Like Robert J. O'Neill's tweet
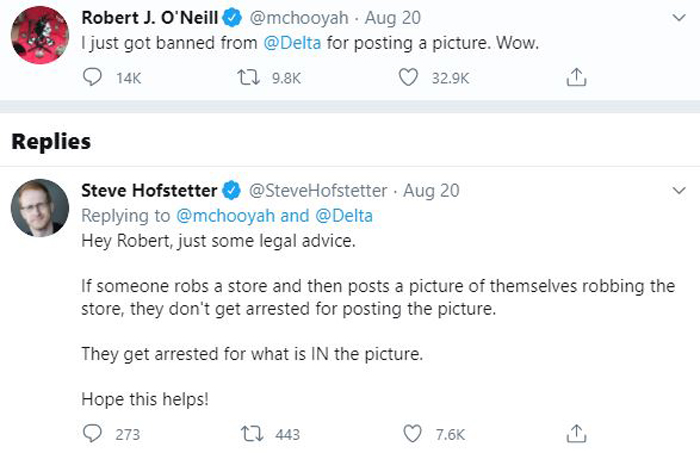The image size is (700, 453). coord(407,77)
